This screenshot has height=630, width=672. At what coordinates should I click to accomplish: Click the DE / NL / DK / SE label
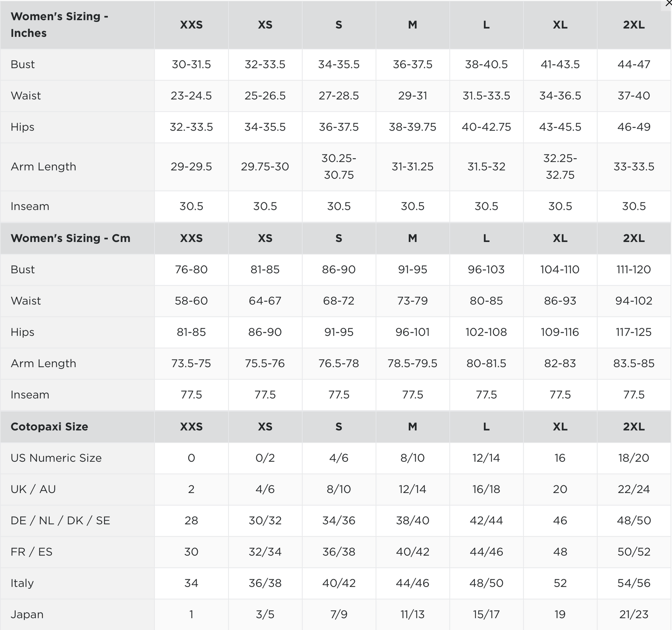[60, 521]
